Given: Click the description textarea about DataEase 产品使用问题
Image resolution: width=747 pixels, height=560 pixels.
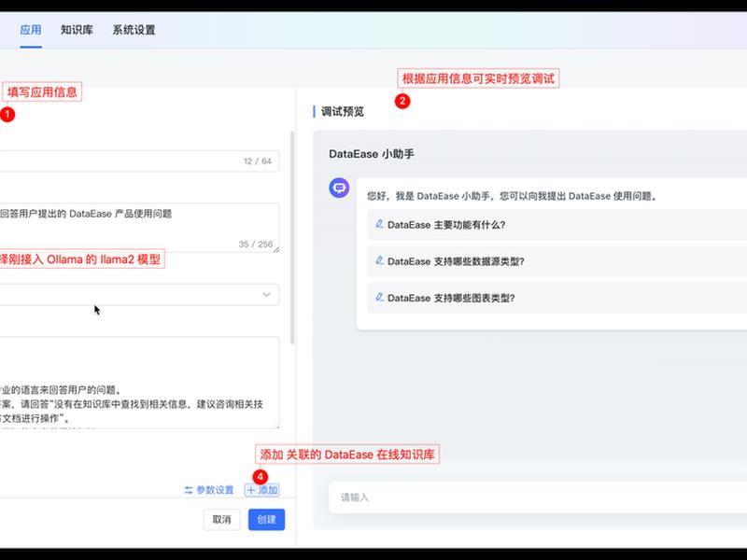Looking at the screenshot, I should [139, 228].
